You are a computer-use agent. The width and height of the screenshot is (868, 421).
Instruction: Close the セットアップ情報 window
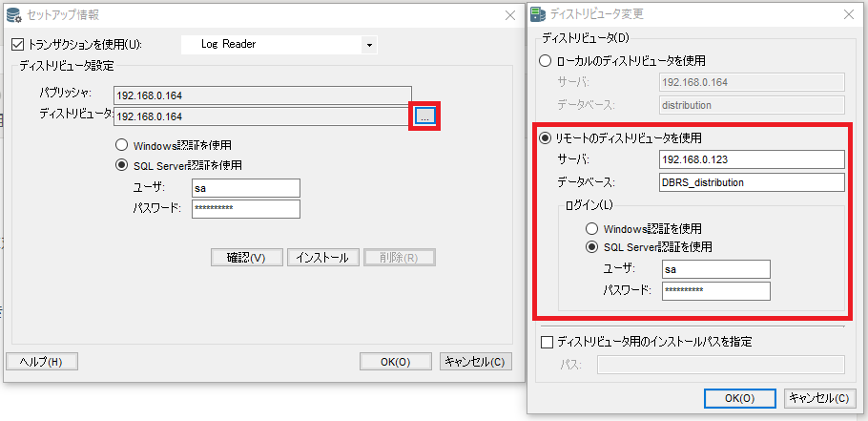[x=510, y=15]
